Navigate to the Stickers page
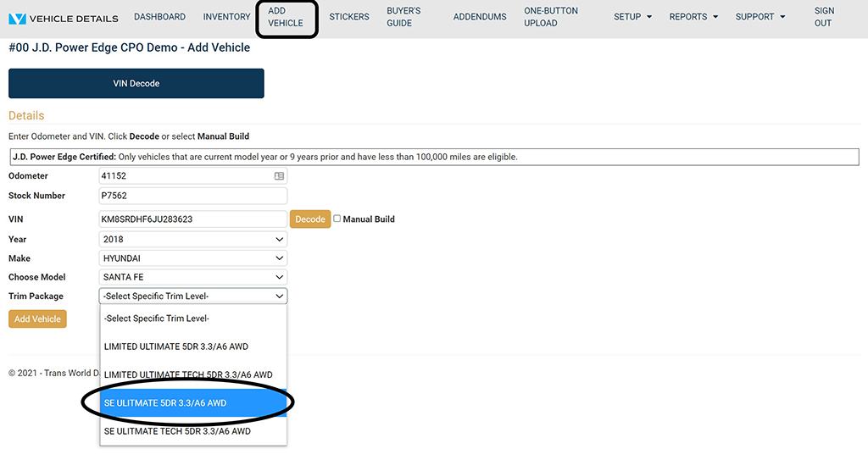The height and width of the screenshot is (460, 868). pos(348,17)
